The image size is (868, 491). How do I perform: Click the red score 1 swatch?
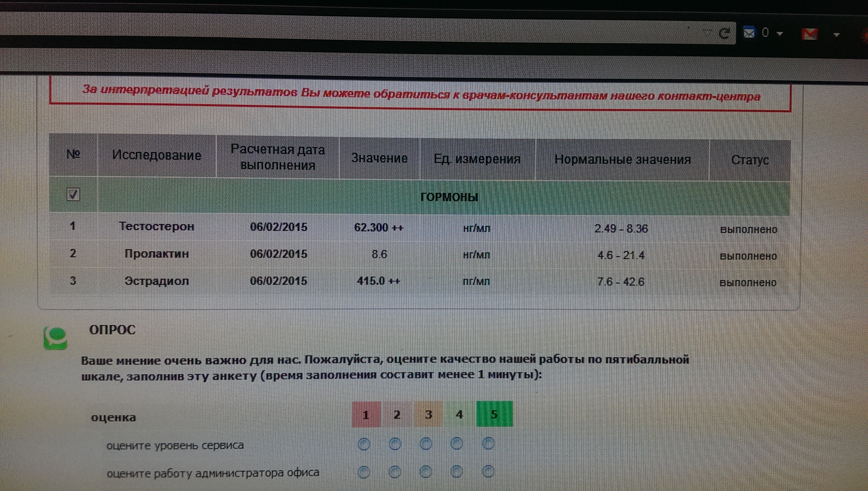pos(366,414)
